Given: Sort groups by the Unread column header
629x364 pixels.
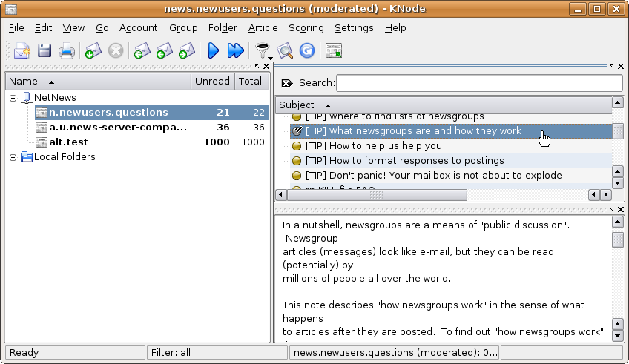Looking at the screenshot, I should [212, 82].
